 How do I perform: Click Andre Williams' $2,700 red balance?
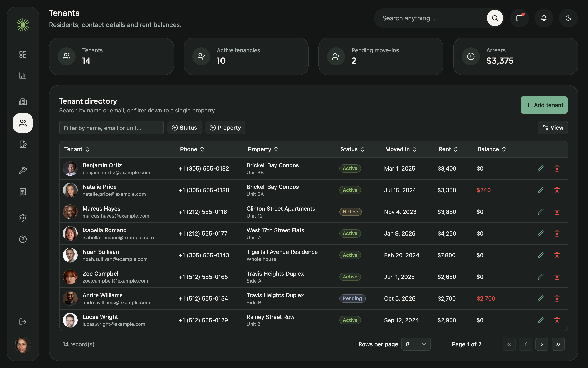486,298
